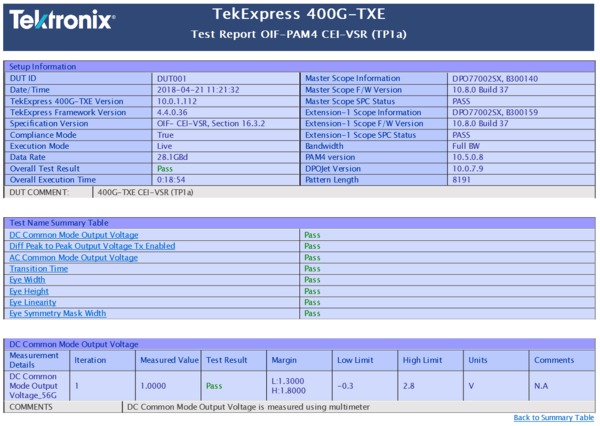Viewport: 600px width, 426px height.
Task: Select the version value 10.0.1.112
Action: coord(177,101)
